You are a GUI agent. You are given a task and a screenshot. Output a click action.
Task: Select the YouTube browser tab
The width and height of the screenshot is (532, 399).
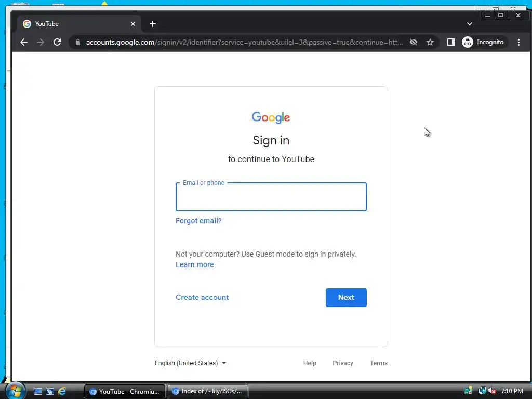pos(79,24)
